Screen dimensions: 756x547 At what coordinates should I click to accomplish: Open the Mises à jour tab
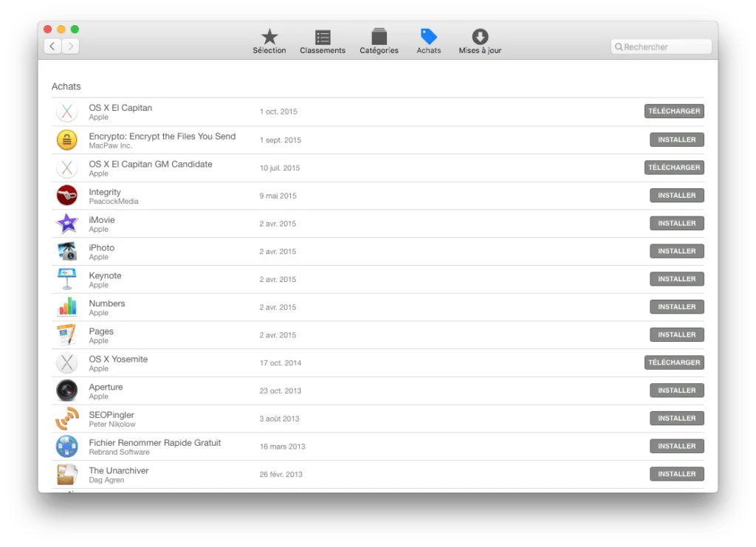480,41
